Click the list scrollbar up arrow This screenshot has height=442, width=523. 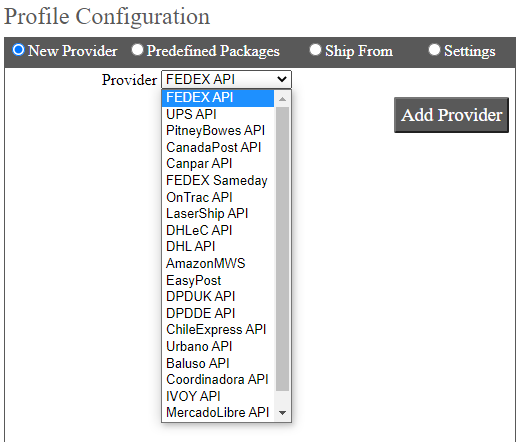coord(283,99)
